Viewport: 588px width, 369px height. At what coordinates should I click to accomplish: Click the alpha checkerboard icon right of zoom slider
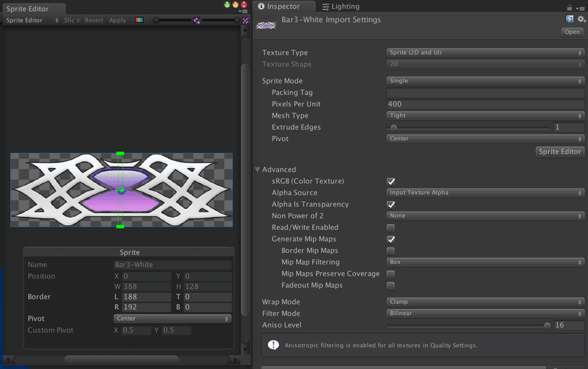246,19
